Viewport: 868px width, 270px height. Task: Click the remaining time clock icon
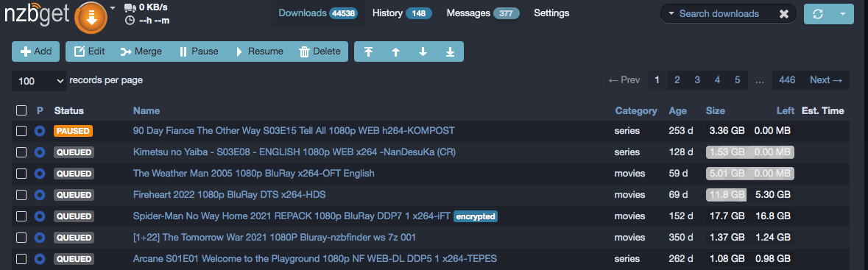tap(130, 21)
